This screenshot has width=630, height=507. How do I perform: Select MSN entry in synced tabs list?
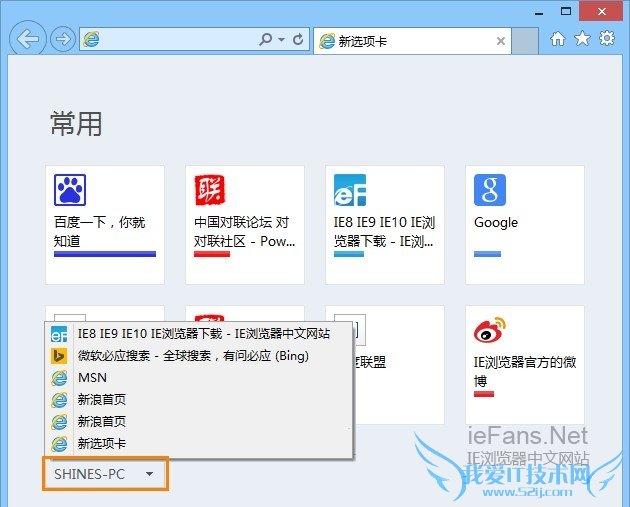(x=199, y=378)
